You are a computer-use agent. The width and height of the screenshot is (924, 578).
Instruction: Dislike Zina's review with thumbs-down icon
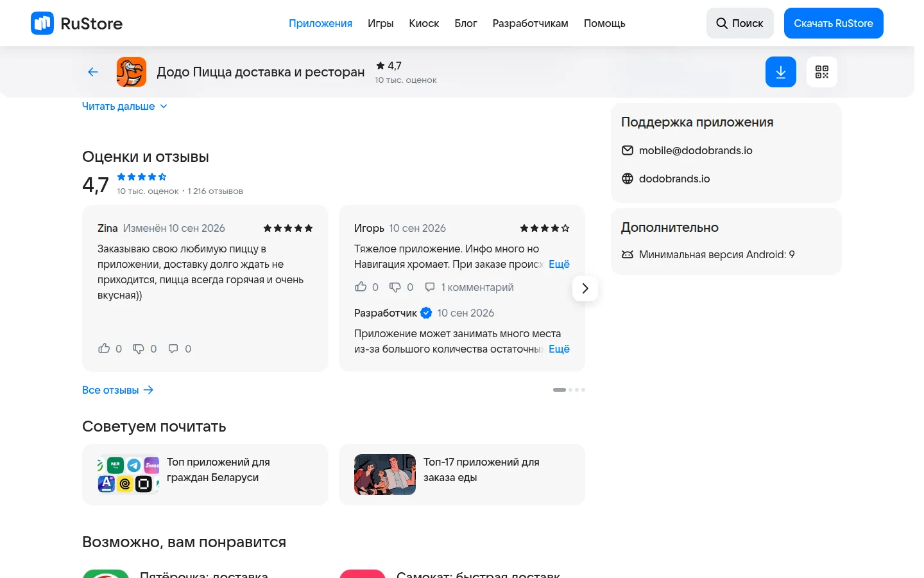pos(139,349)
